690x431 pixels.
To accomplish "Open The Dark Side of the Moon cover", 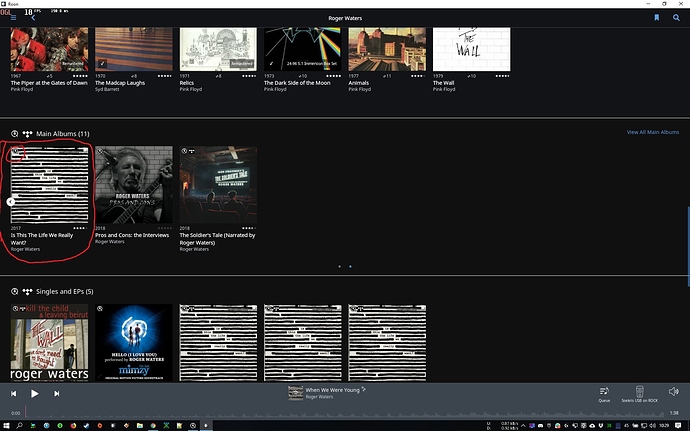I will [303, 49].
